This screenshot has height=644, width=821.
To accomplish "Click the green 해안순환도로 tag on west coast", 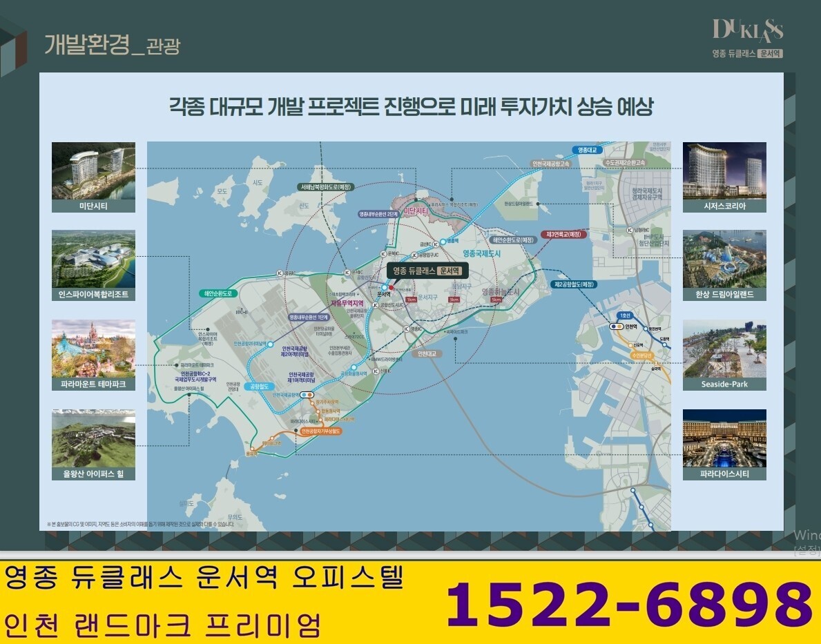I will pyautogui.click(x=218, y=294).
